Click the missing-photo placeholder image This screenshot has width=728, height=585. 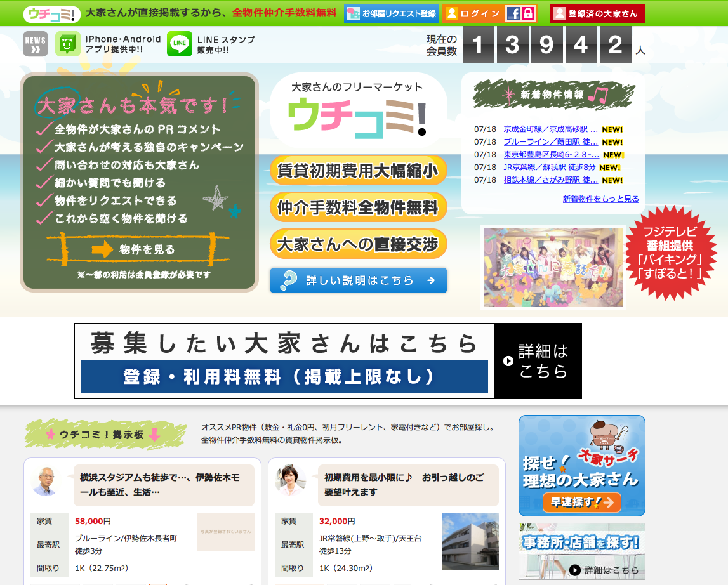[226, 532]
